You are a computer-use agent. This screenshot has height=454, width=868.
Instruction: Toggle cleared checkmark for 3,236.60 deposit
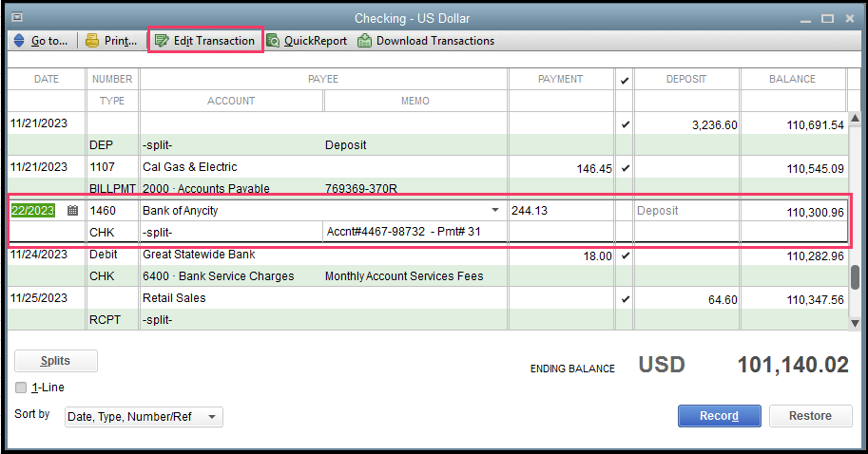coord(625,124)
